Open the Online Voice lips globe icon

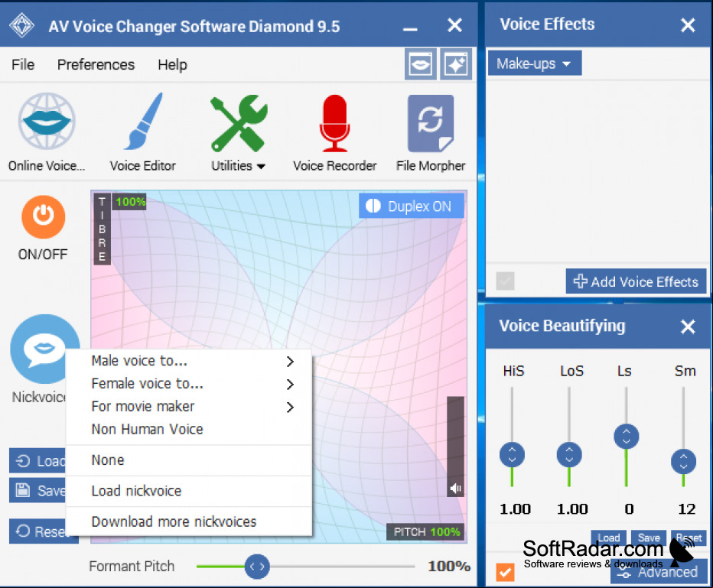tap(47, 122)
